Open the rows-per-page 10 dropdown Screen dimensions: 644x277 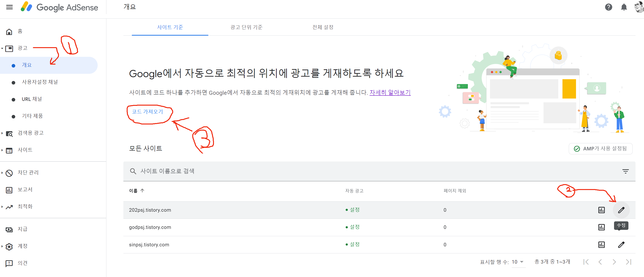(518, 262)
